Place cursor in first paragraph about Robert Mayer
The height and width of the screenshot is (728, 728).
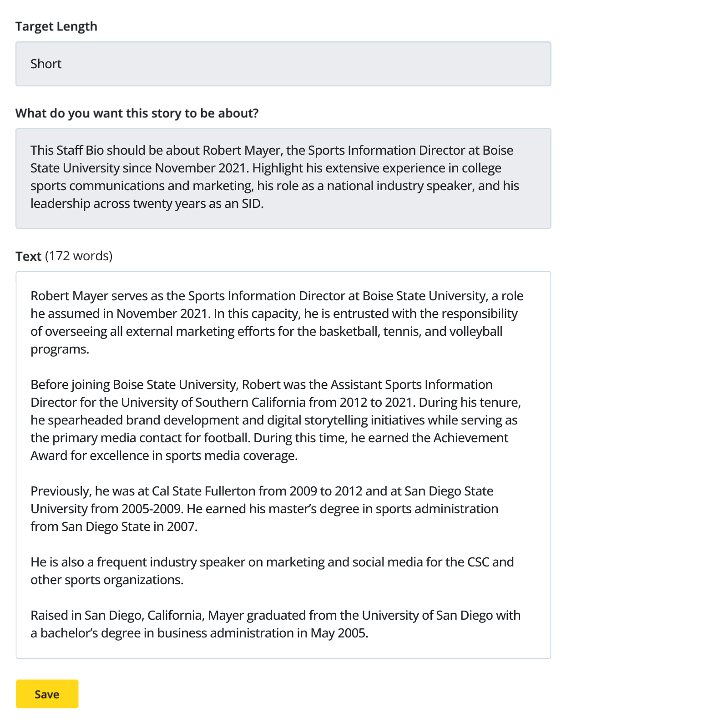pos(277,322)
